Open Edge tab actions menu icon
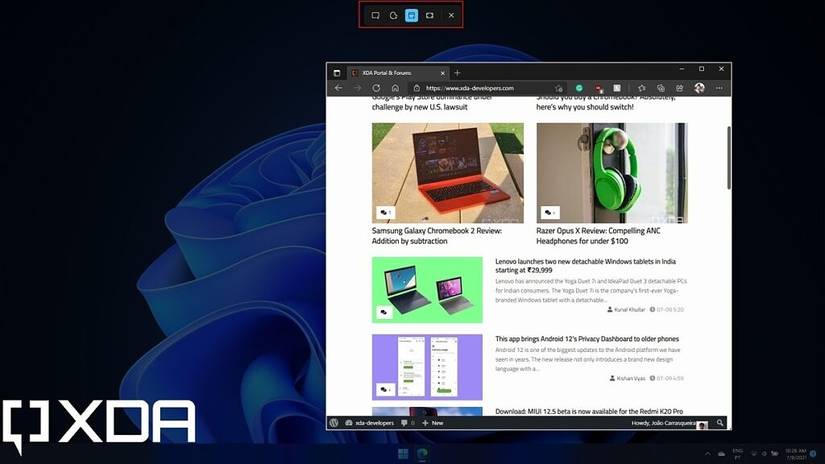Screen dimensions: 825x464 [337, 73]
